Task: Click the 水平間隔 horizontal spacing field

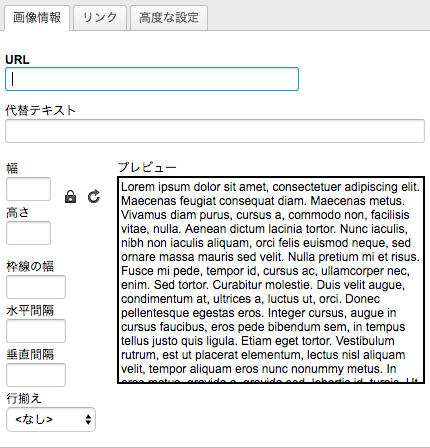Action: pos(36,331)
